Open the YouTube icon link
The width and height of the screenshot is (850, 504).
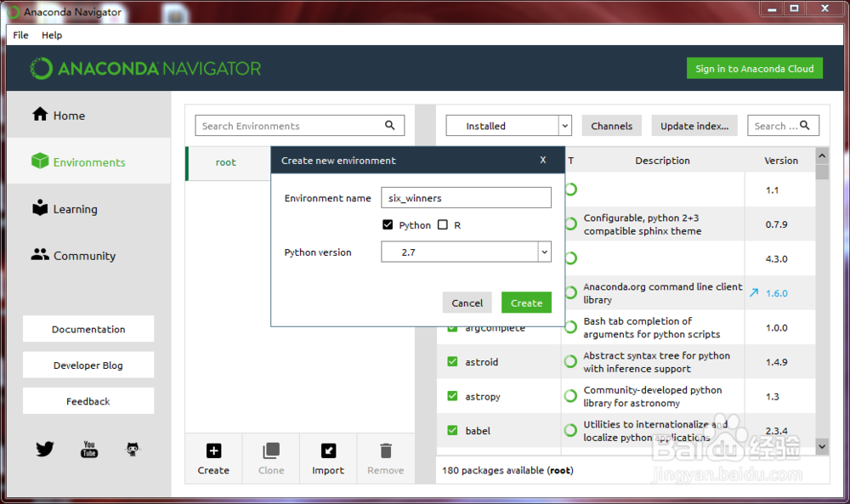point(89,450)
